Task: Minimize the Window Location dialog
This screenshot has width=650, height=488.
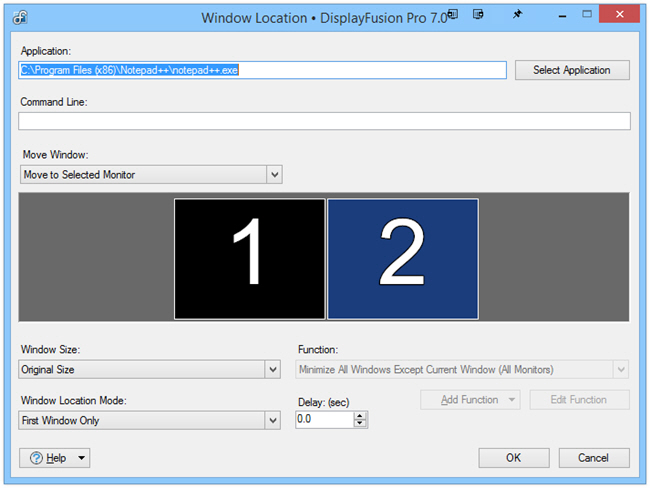Action: (x=562, y=16)
